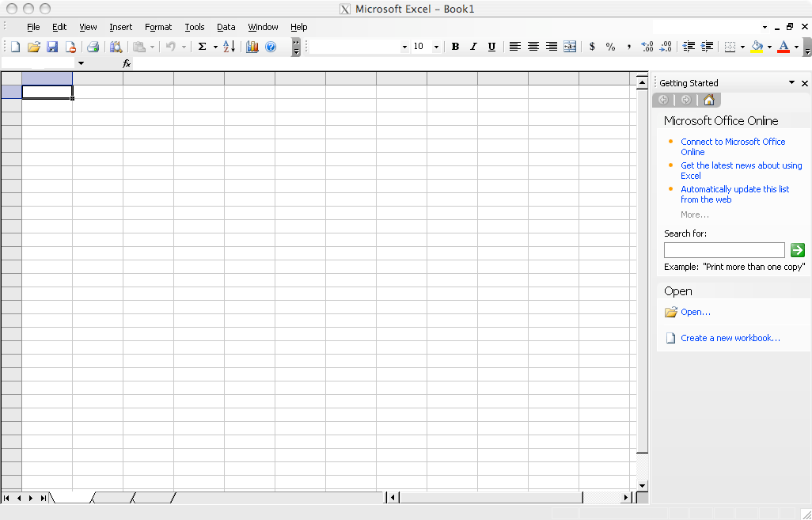Viewport: 812px width, 520px height.
Task: Sort ascending with the A-Z icon
Action: pos(229,47)
